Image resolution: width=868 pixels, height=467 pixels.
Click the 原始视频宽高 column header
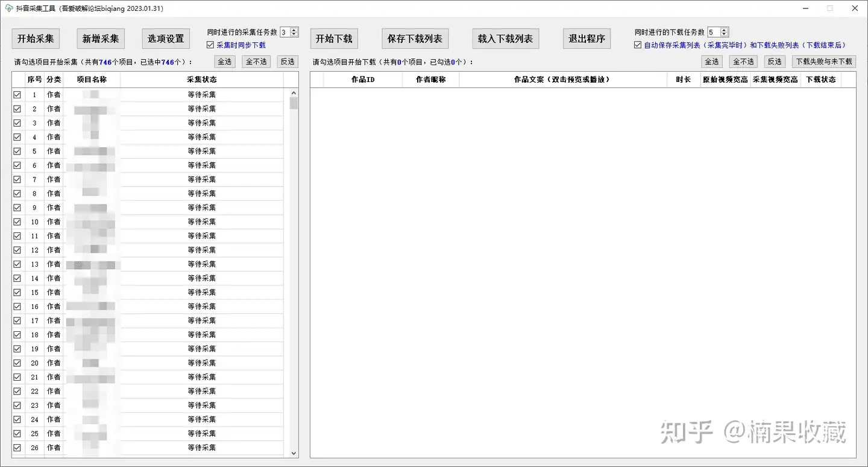pyautogui.click(x=725, y=80)
